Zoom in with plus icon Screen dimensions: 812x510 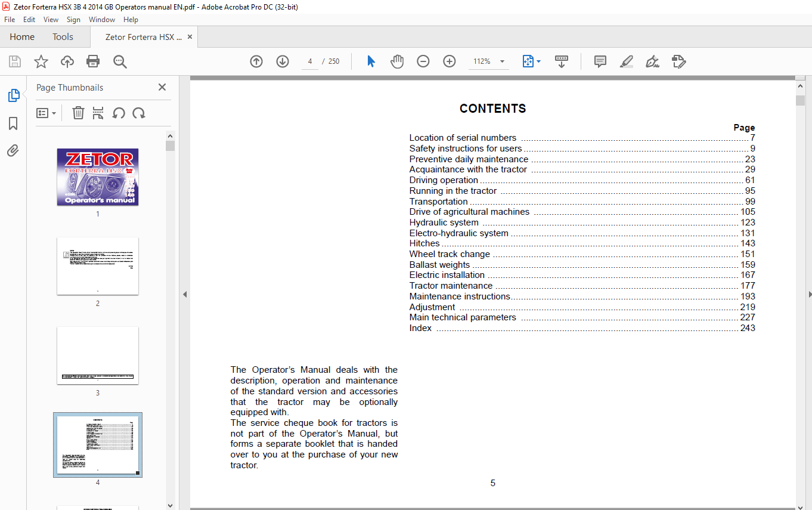click(x=450, y=61)
